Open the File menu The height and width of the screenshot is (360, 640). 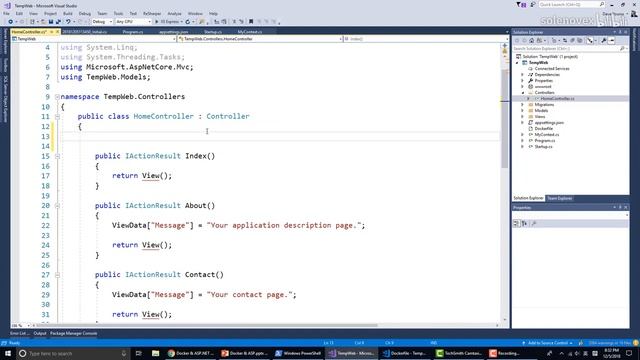6,13
